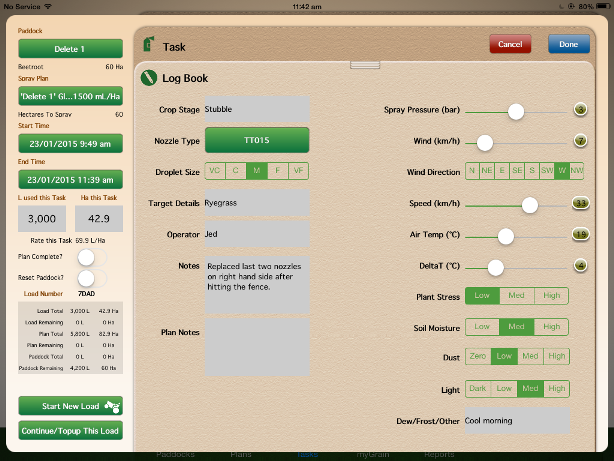614x461 pixels.
Task: Tap the Operator text field
Action: coord(257,234)
